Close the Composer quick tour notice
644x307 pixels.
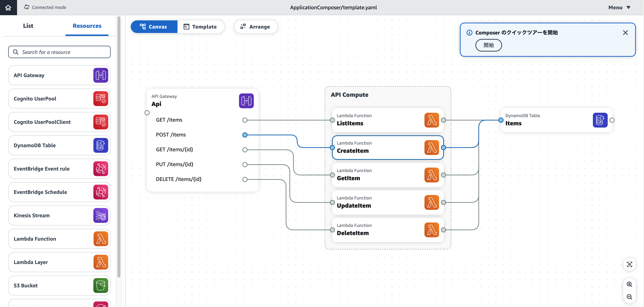(x=625, y=32)
